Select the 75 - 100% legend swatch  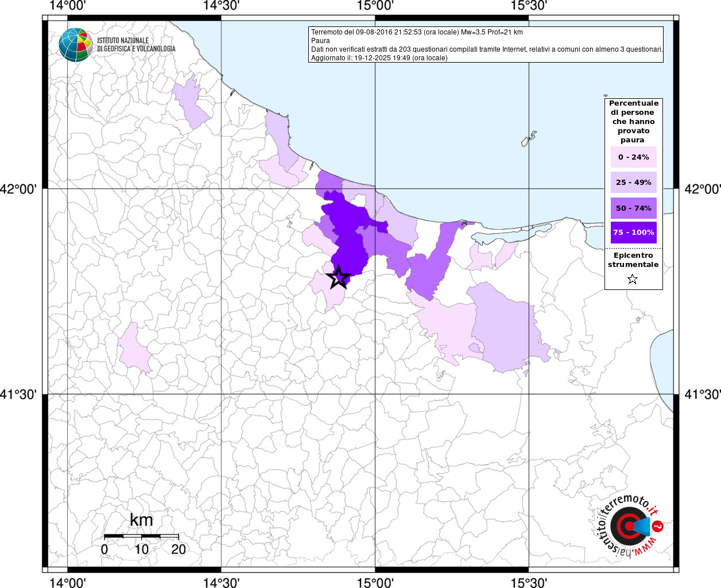[633, 233]
